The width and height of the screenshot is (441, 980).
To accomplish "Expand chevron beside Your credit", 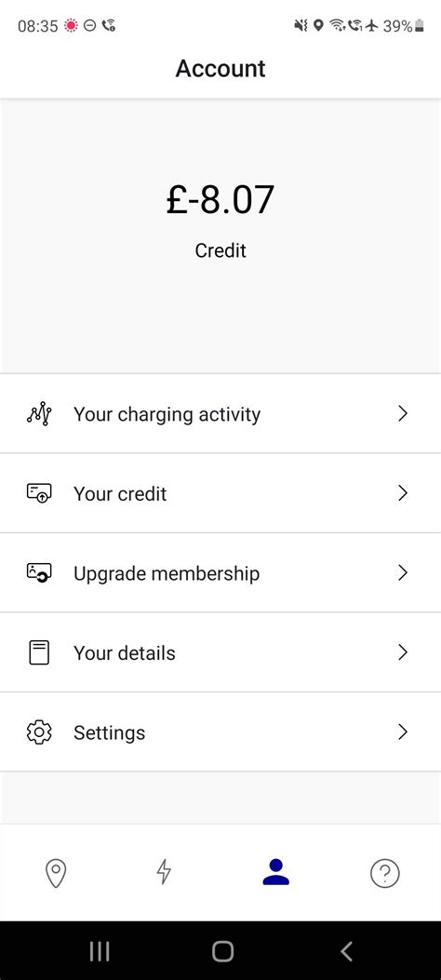I will 403,493.
